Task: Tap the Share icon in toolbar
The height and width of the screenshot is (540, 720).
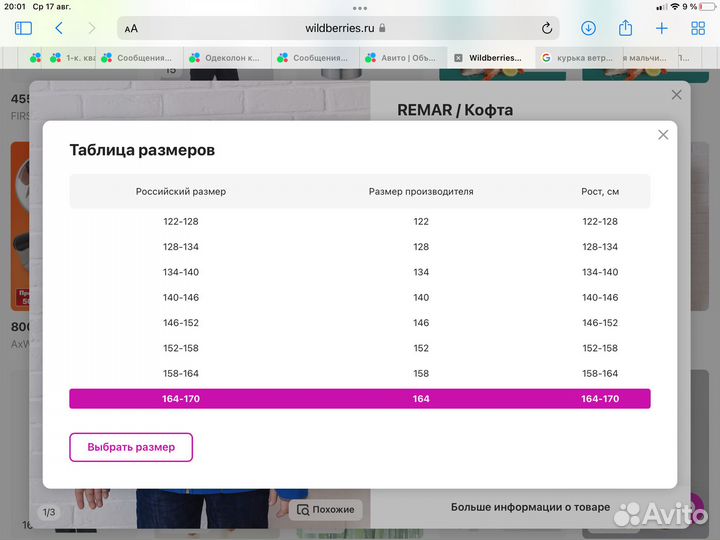Action: pos(626,29)
